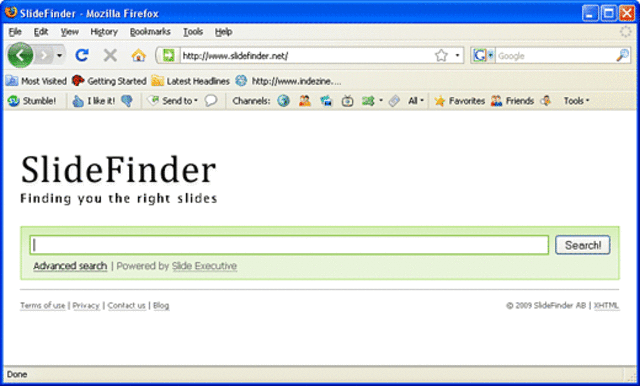Open the File menu
The width and height of the screenshot is (640, 386).
(15, 31)
